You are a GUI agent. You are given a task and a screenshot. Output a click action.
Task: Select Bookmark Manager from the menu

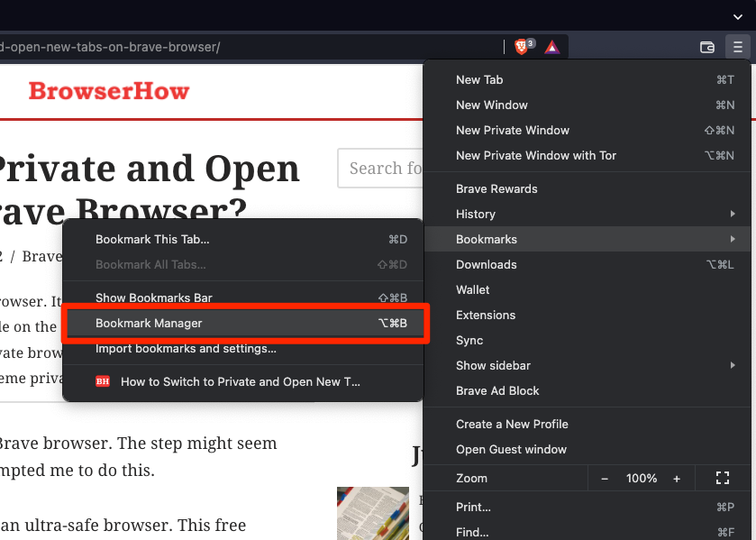pyautogui.click(x=148, y=323)
